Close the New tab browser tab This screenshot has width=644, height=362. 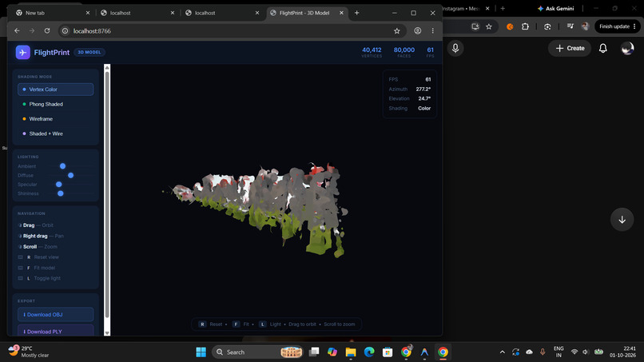[x=87, y=13]
